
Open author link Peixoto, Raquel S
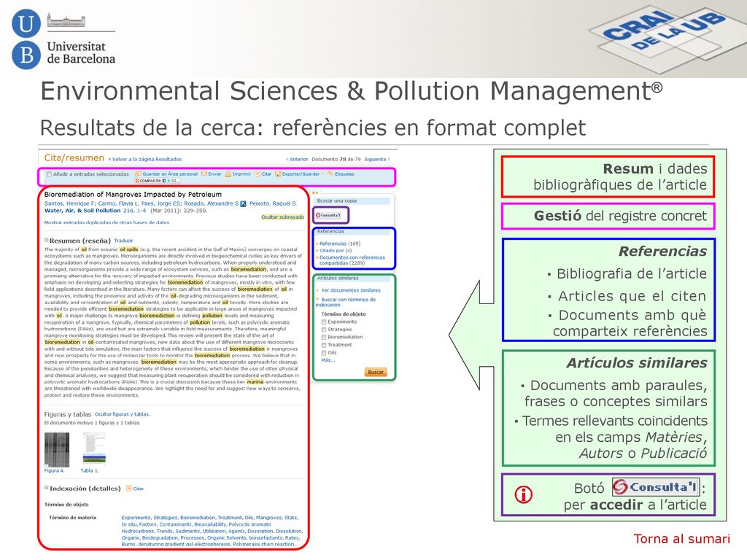273,204
